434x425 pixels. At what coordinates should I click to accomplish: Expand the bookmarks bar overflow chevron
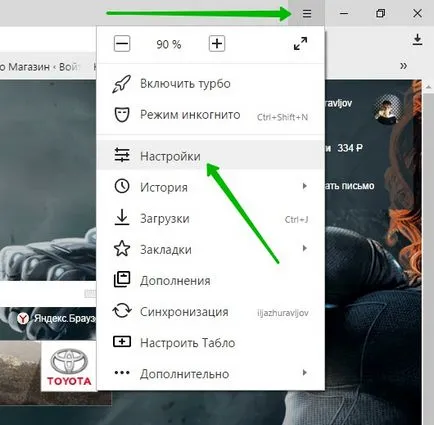click(403, 66)
